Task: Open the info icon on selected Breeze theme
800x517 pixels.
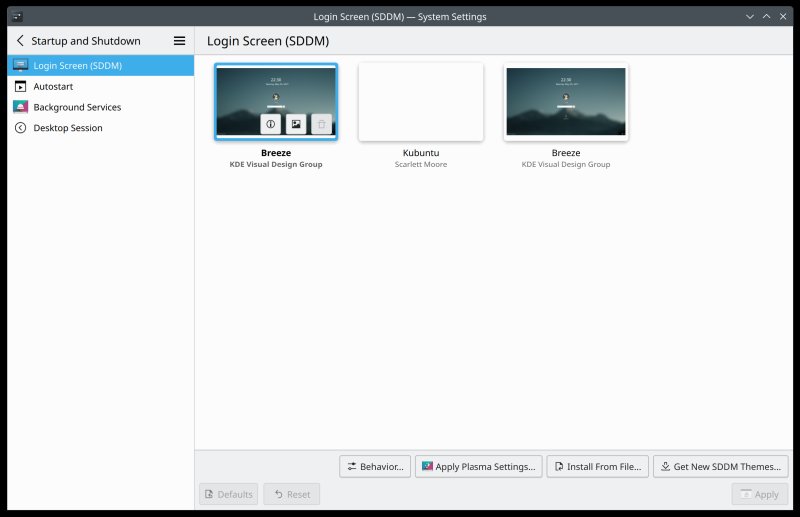Action: tap(270, 124)
